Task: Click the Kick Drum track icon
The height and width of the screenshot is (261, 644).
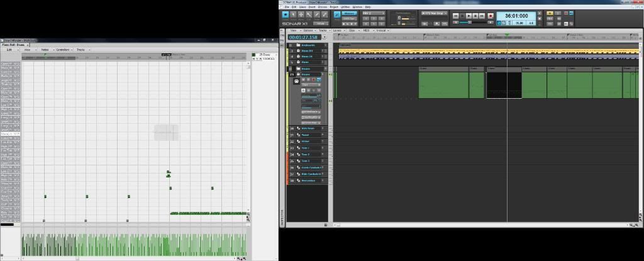Action: click(299, 128)
